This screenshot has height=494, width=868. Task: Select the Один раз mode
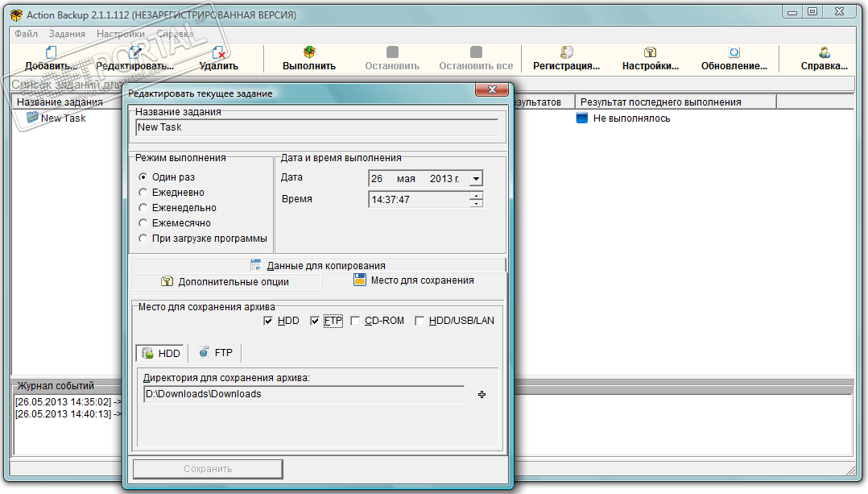[x=143, y=176]
